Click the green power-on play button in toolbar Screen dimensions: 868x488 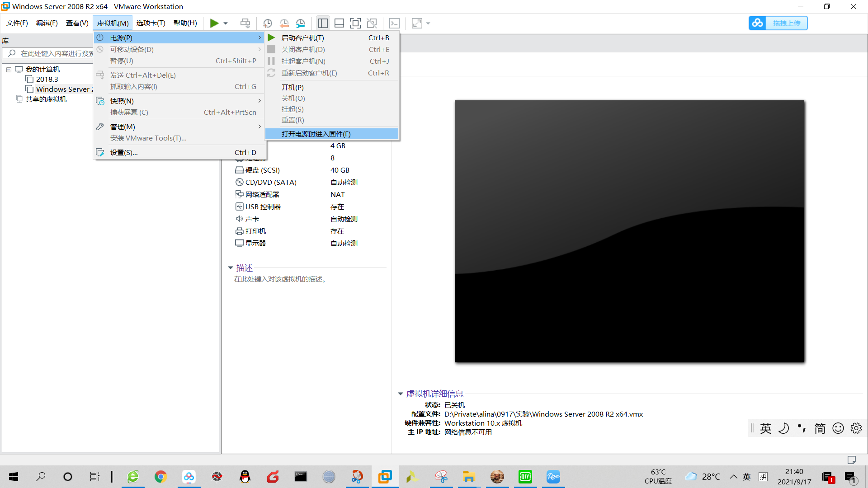214,23
